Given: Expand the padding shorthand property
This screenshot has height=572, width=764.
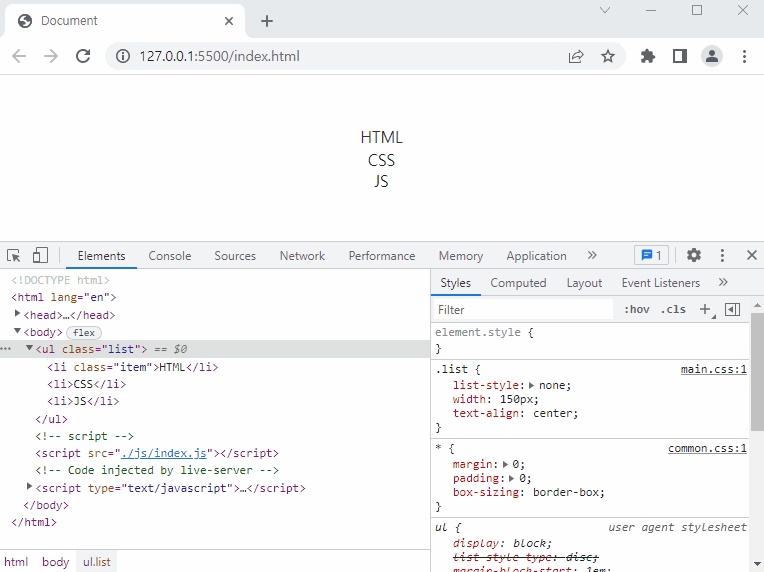Looking at the screenshot, I should click(x=512, y=478).
